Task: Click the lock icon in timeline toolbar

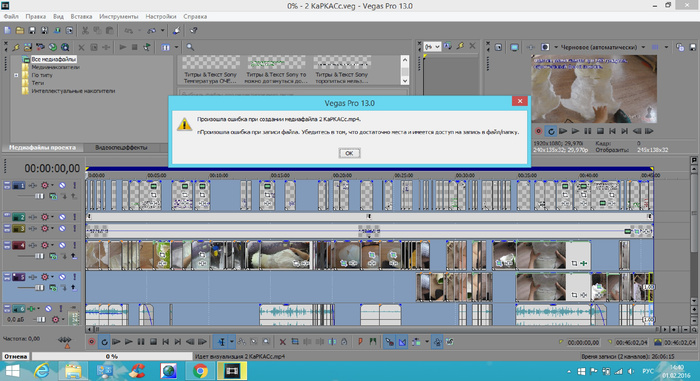Action: click(344, 342)
